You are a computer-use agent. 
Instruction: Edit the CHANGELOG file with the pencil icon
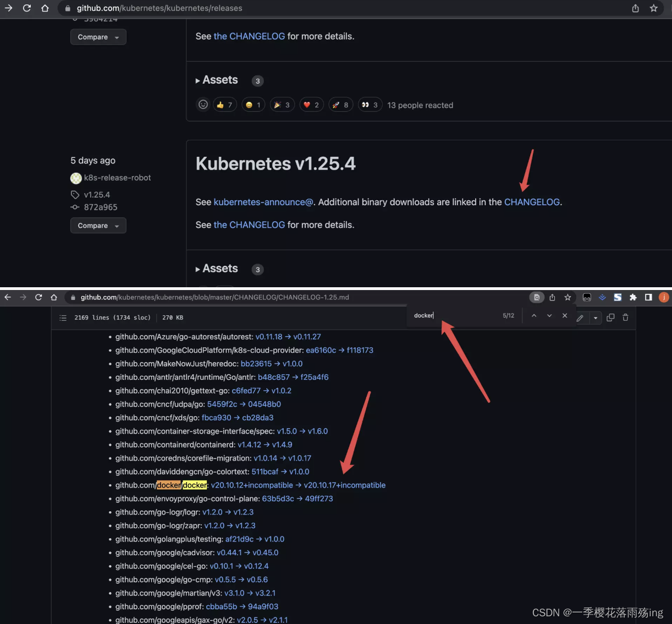pyautogui.click(x=580, y=318)
